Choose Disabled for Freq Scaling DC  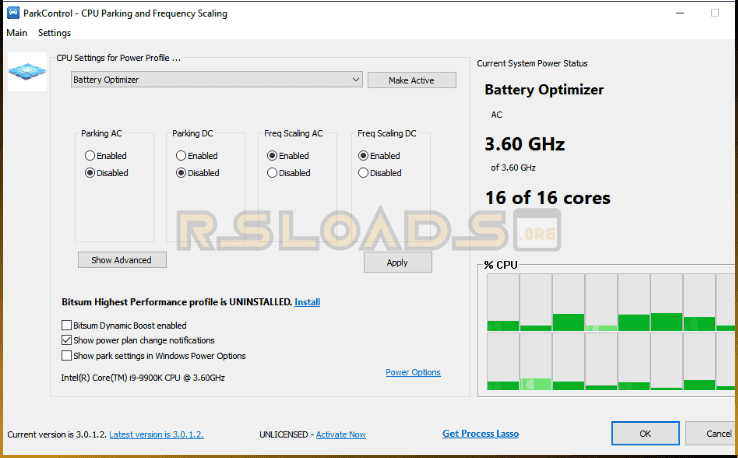pyautogui.click(x=363, y=173)
